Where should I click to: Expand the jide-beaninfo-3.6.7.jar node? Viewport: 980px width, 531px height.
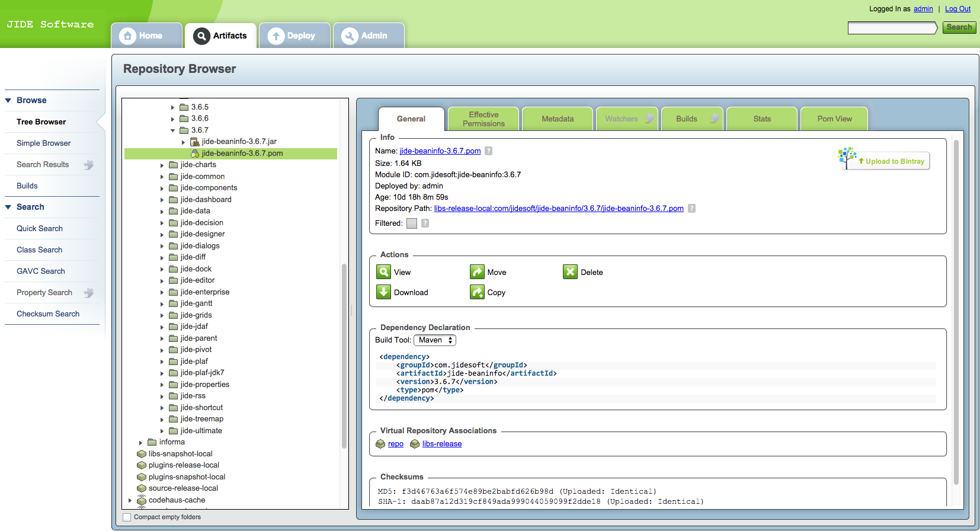(x=183, y=142)
